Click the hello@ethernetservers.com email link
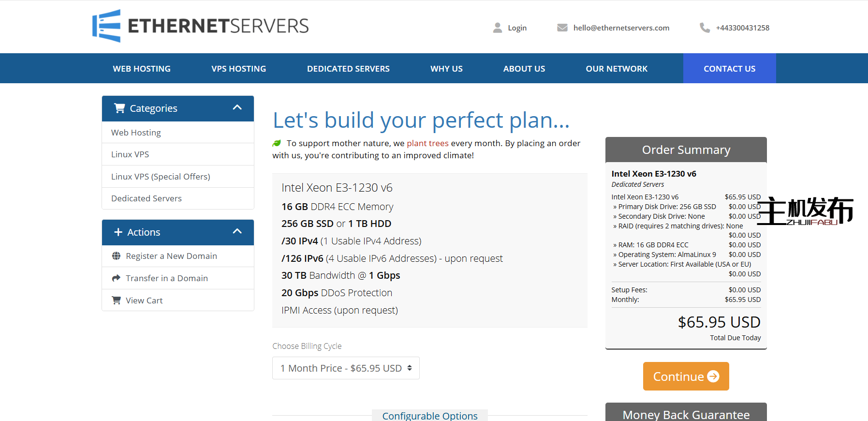Image resolution: width=868 pixels, height=421 pixels. (x=621, y=28)
